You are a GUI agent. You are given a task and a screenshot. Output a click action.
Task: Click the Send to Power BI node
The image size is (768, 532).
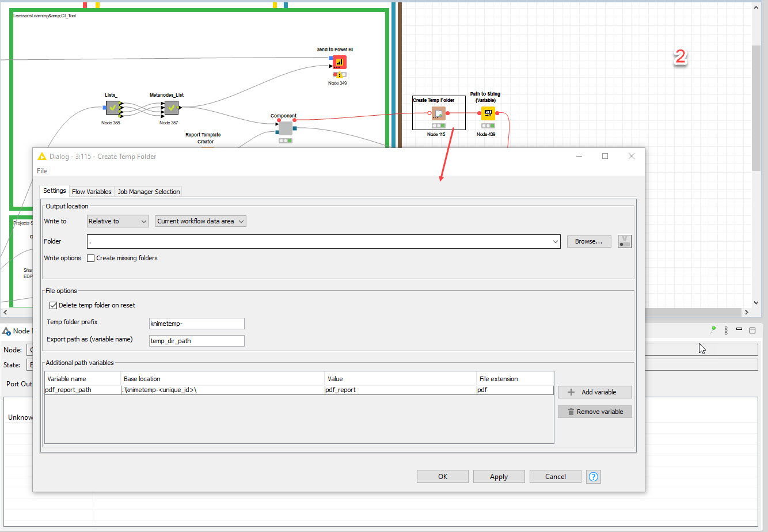click(338, 62)
